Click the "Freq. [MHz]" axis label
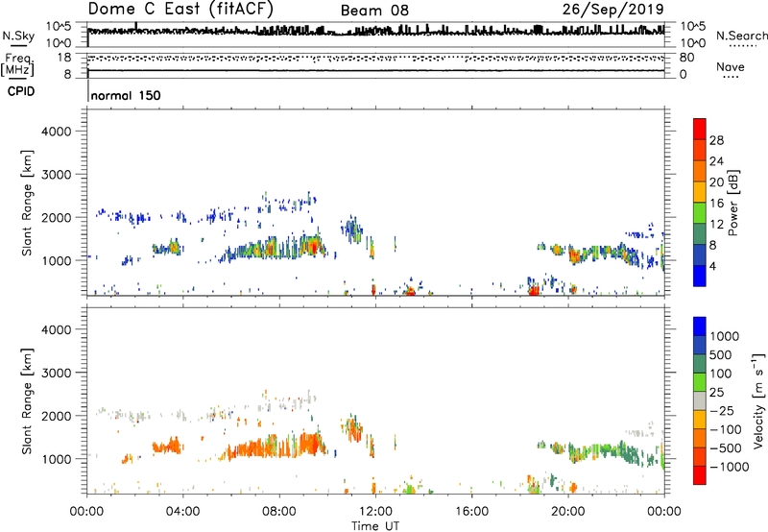 (x=17, y=65)
